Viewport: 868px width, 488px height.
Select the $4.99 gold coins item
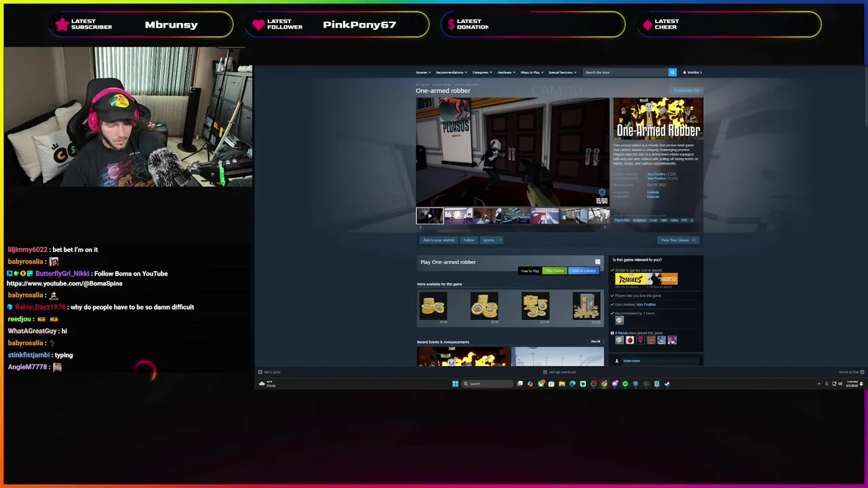click(x=433, y=306)
